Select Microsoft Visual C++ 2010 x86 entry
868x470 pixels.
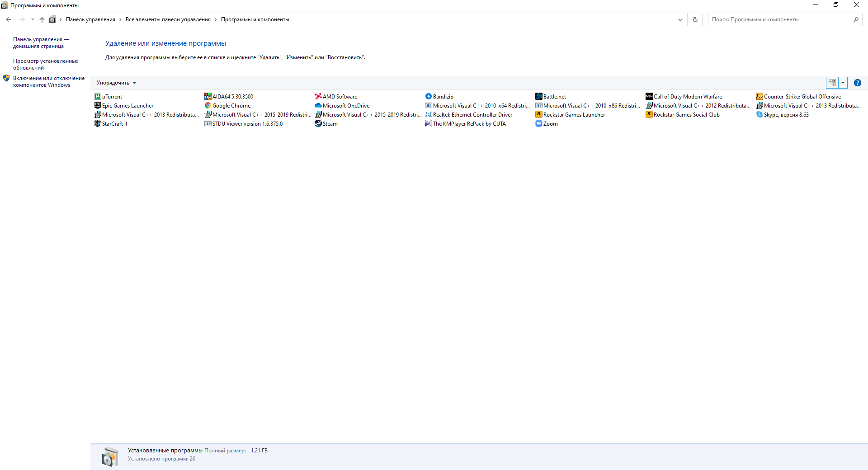coord(588,105)
